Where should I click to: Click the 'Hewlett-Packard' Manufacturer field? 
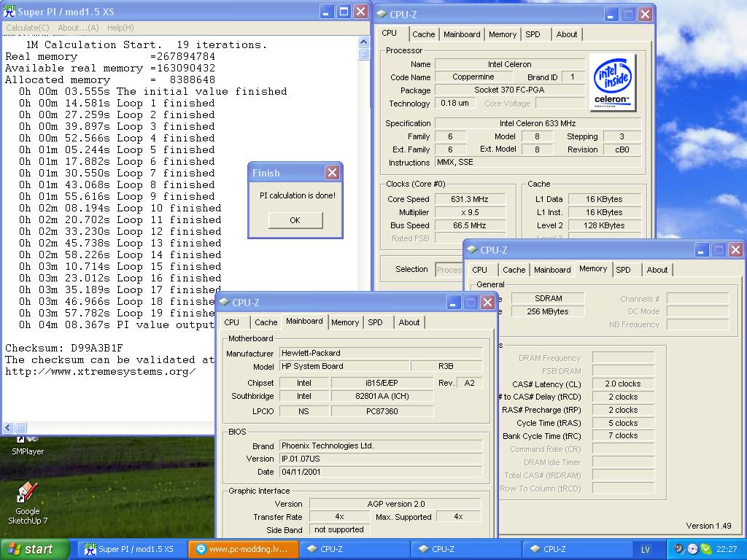tap(381, 354)
